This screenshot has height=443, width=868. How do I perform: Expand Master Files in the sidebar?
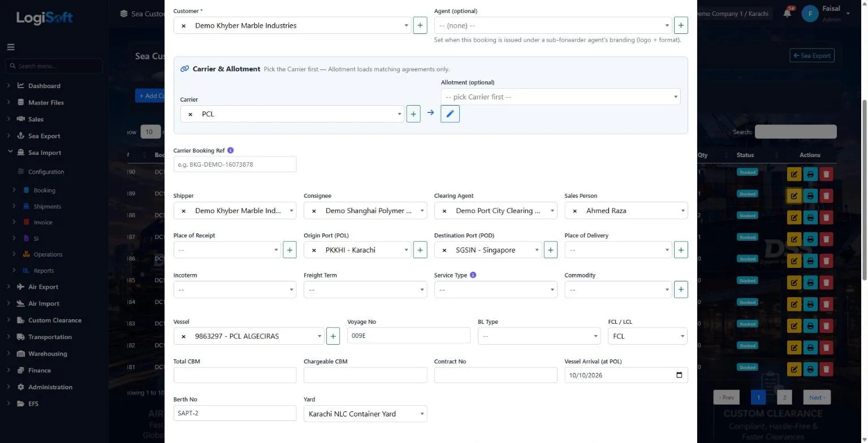click(x=46, y=102)
